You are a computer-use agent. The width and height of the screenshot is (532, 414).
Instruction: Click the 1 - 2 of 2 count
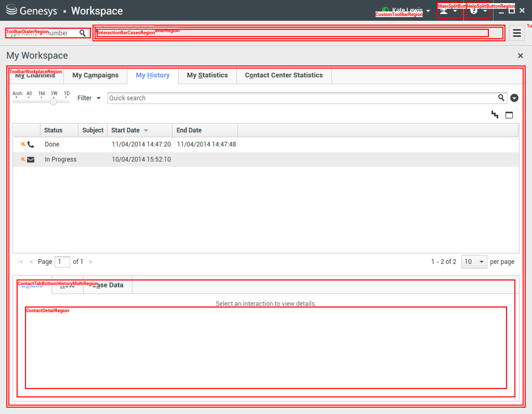point(444,262)
